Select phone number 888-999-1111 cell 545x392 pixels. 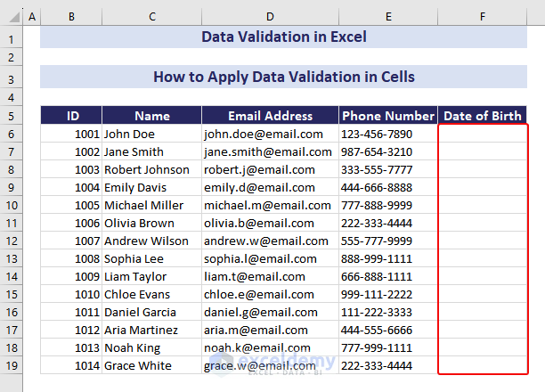point(387,258)
